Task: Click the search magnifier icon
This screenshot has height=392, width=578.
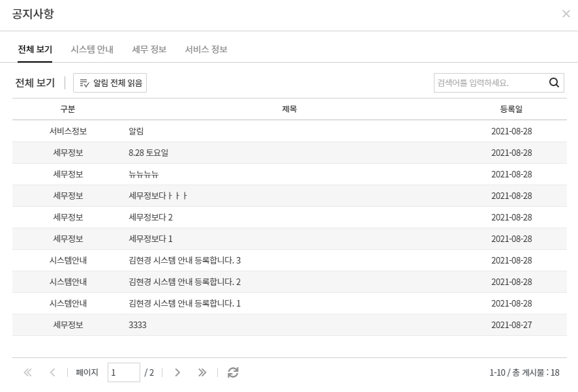Action: coord(554,83)
